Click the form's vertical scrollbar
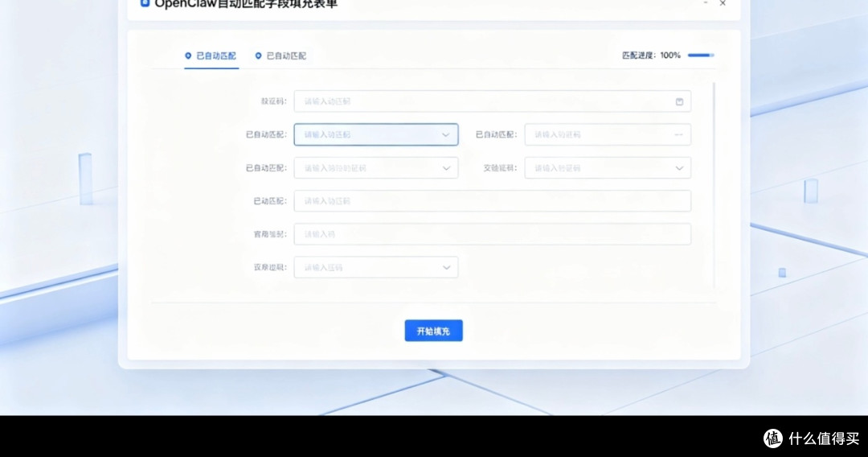The width and height of the screenshot is (868, 457). pyautogui.click(x=714, y=184)
